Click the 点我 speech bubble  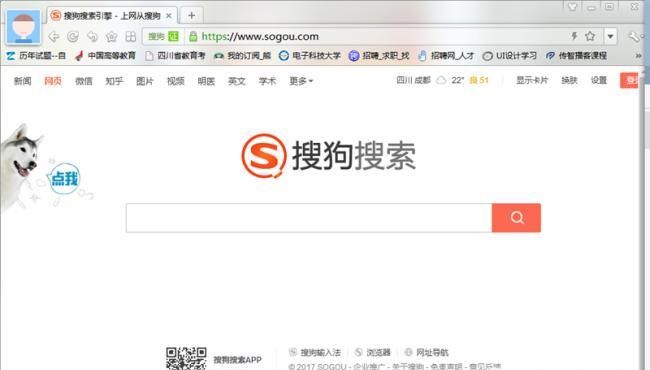tap(64, 179)
